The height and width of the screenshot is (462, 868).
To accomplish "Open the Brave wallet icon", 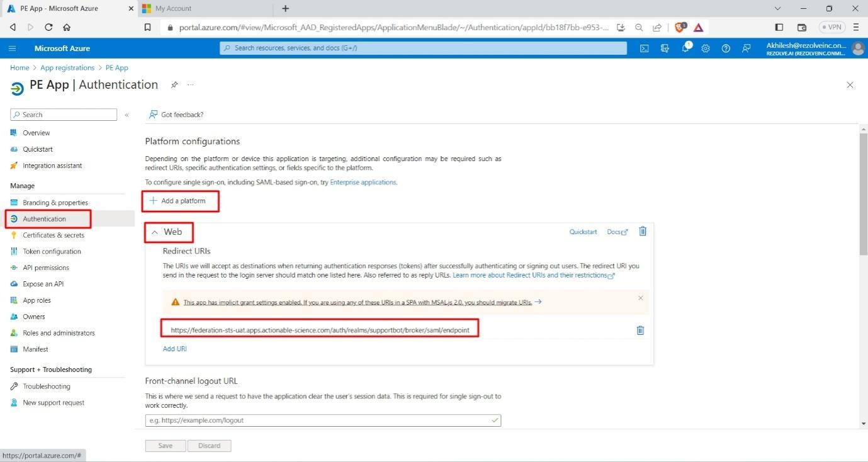I will [802, 27].
